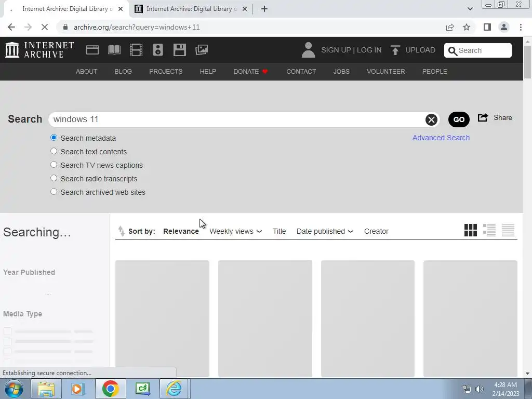Open the VOLUNTEER menu item
This screenshot has height=399, width=532.
[386, 72]
